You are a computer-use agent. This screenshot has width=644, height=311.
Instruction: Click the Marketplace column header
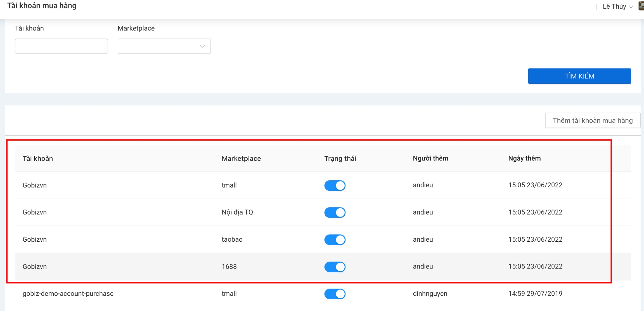pyautogui.click(x=241, y=159)
